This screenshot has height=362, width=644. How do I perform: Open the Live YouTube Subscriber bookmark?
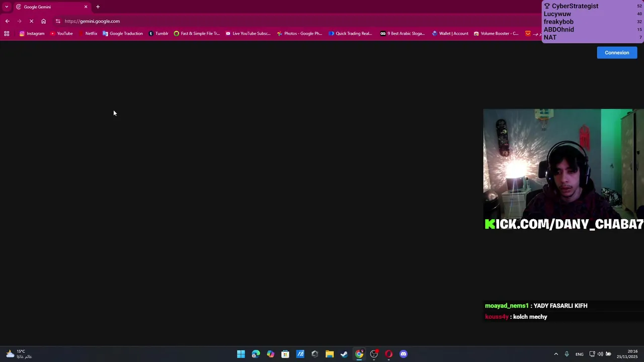coord(248,34)
